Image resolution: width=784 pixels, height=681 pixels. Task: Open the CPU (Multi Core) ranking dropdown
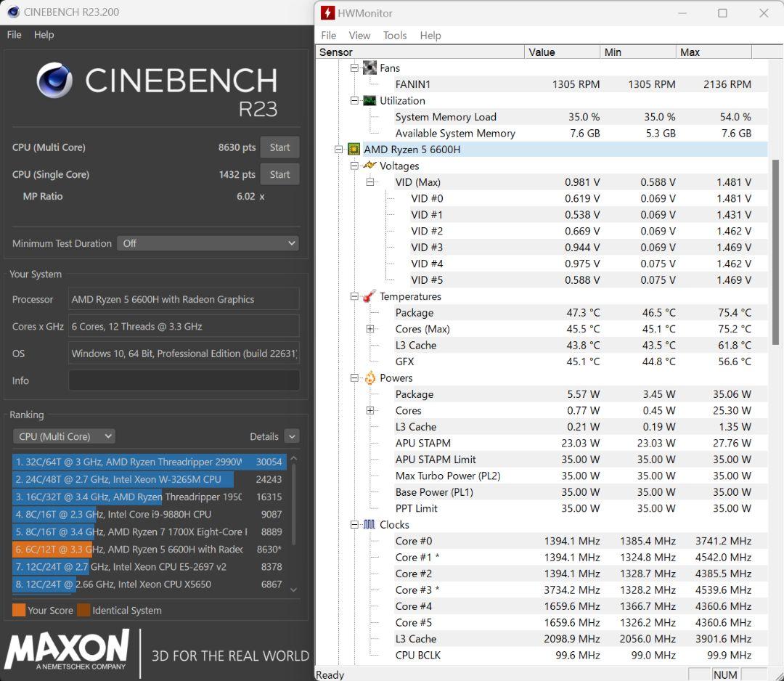click(x=64, y=436)
